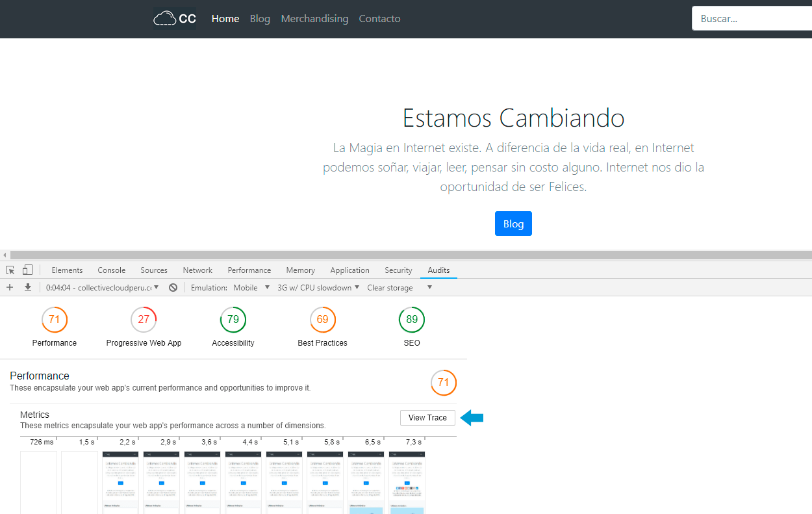Image resolution: width=812 pixels, height=514 pixels.
Task: Start a new audit with plus icon
Action: 10,287
